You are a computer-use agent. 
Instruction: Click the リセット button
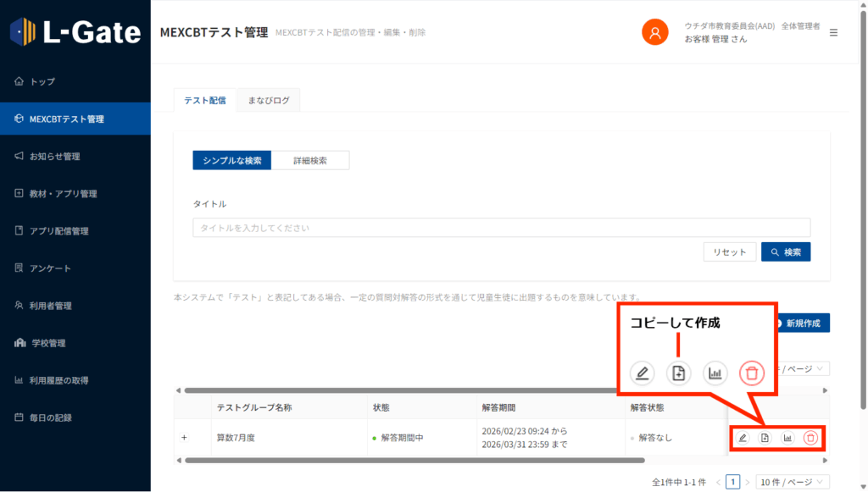(729, 252)
